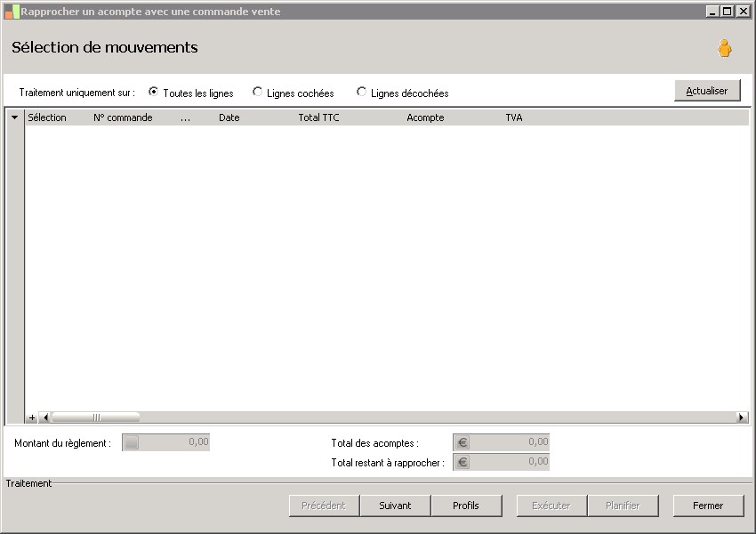Click the euro icon beside Total restant à rapprocher
Screen dimensions: 756x534
(x=462, y=462)
